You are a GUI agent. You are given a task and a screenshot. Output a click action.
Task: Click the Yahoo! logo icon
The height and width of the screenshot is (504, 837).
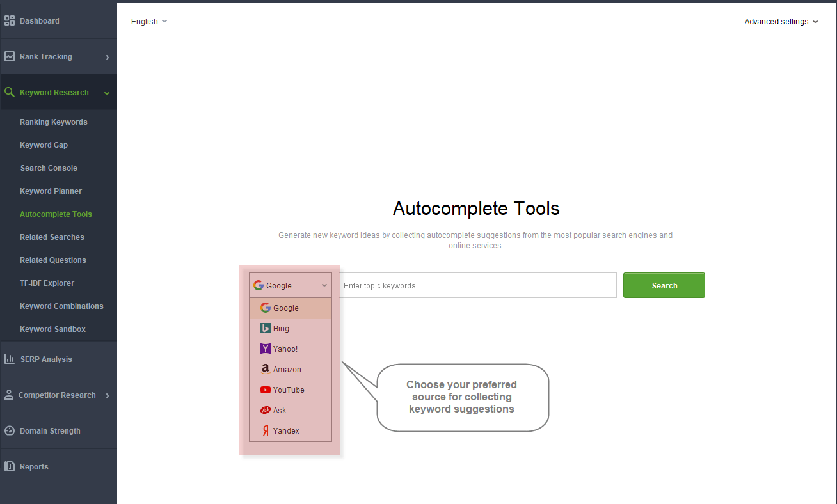266,349
